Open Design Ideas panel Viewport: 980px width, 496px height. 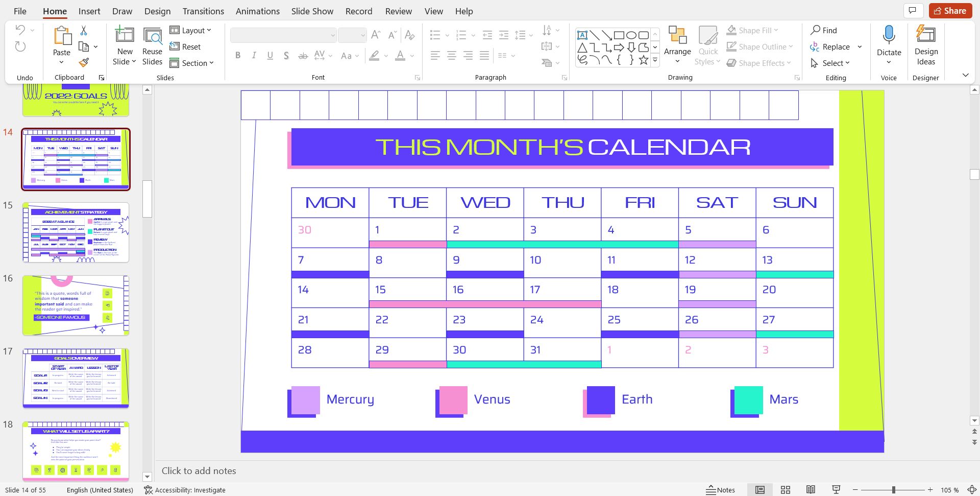click(x=926, y=45)
